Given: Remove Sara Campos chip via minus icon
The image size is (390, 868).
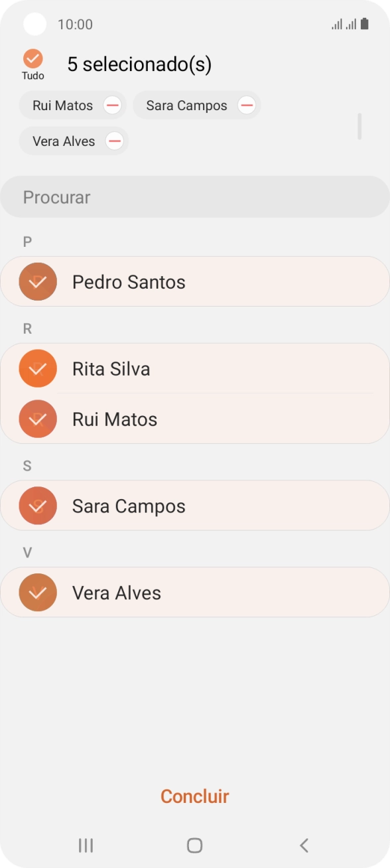Looking at the screenshot, I should (247, 105).
